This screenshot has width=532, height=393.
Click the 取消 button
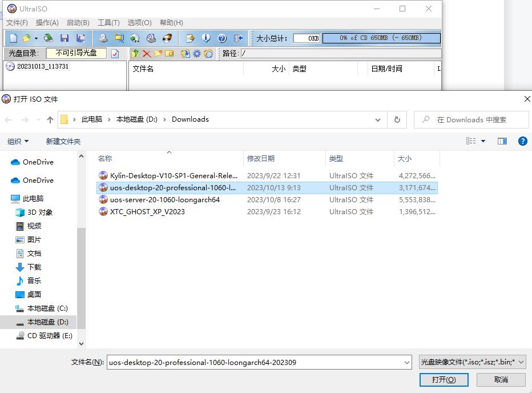(501, 380)
